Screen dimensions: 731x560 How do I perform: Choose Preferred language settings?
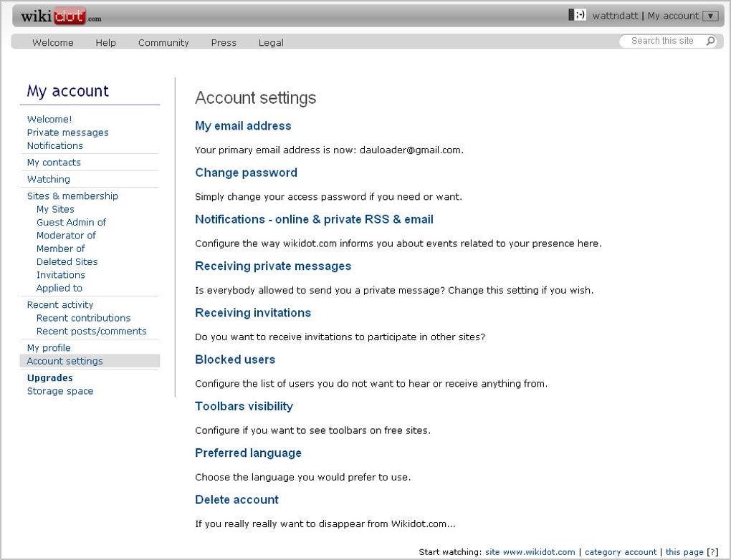coord(248,453)
